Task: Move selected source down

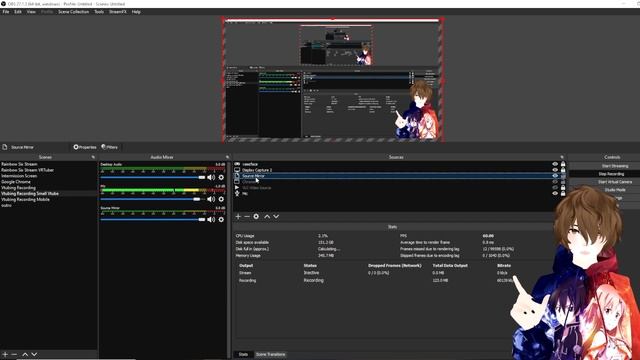Action: (x=276, y=216)
